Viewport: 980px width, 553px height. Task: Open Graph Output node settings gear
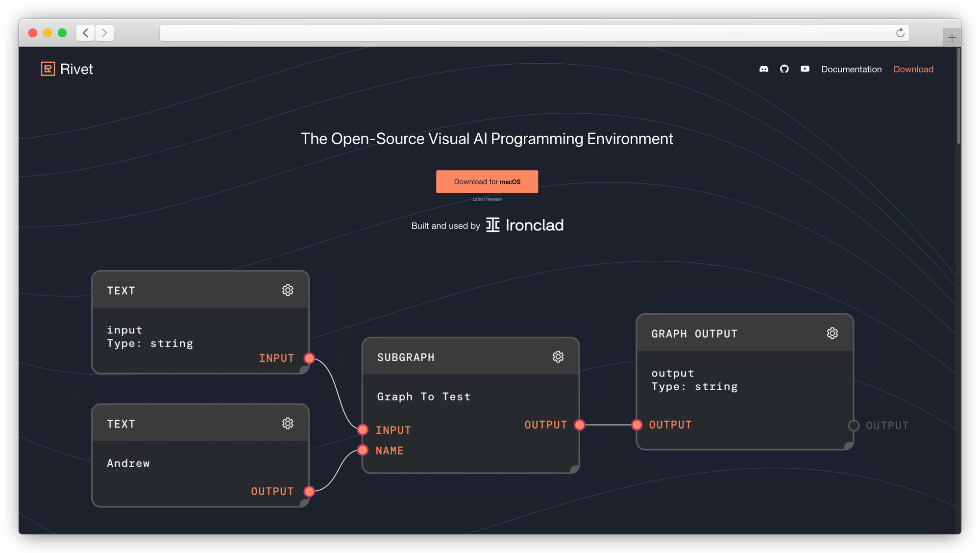pyautogui.click(x=832, y=333)
